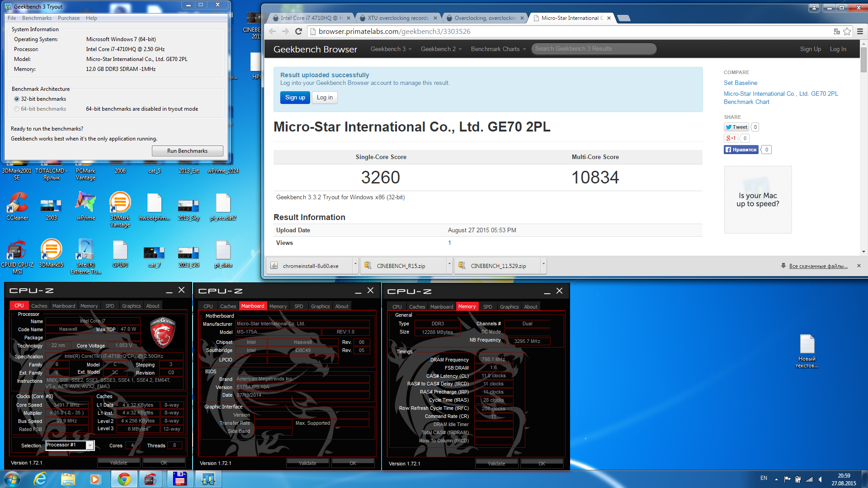
Task: Open the pi_data desktop file
Action: pos(223,253)
